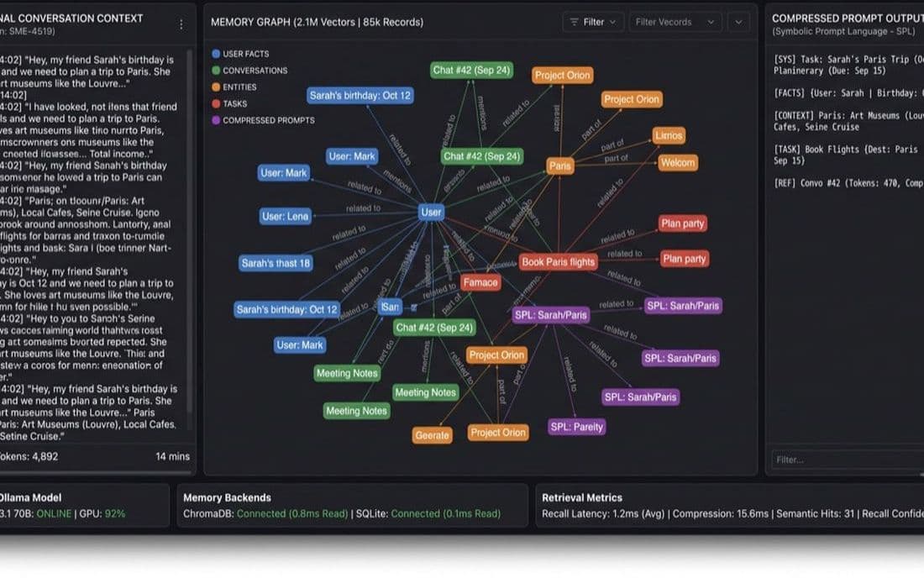924x578 pixels.
Task: Click 'SQLite: Connected (0.1ms Read)' status
Action: [x=428, y=514]
